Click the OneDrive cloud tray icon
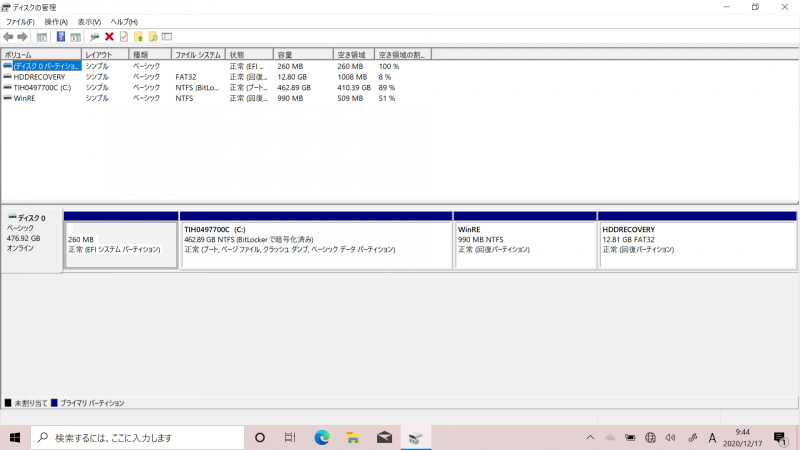This screenshot has width=800, height=450. pos(610,438)
